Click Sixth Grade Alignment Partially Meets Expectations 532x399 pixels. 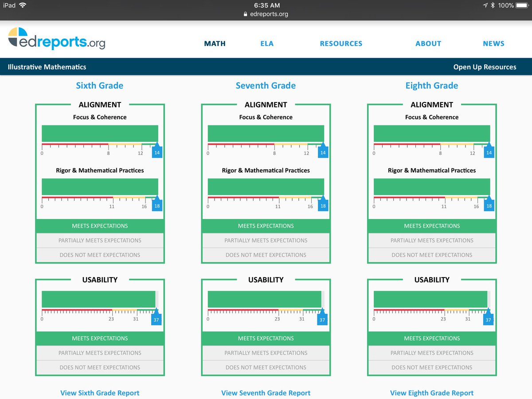pos(100,240)
